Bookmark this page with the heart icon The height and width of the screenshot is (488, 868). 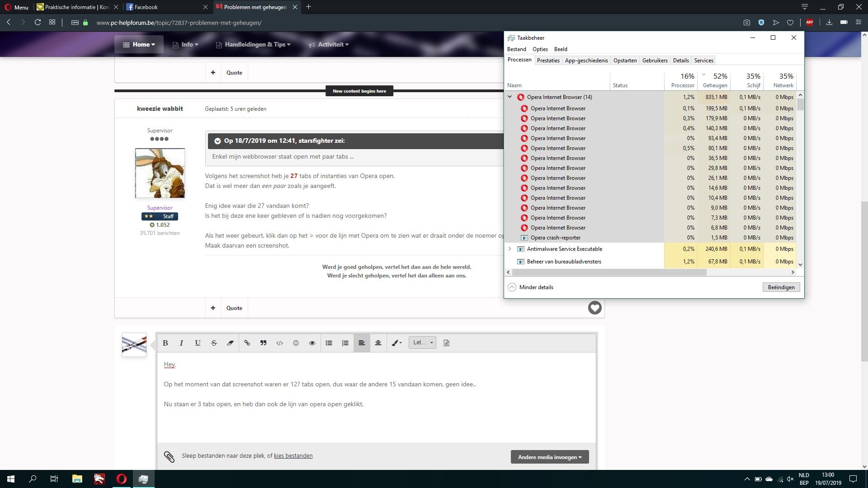tap(790, 23)
